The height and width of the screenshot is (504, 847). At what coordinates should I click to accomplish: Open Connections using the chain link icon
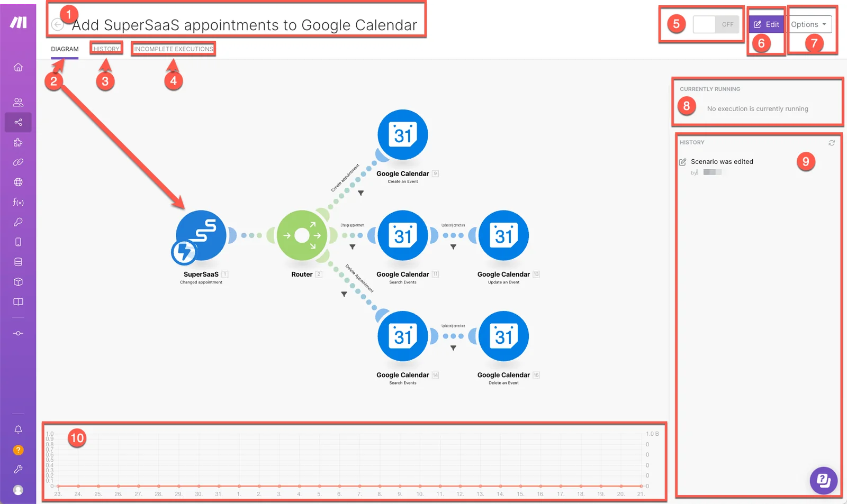[x=18, y=162]
